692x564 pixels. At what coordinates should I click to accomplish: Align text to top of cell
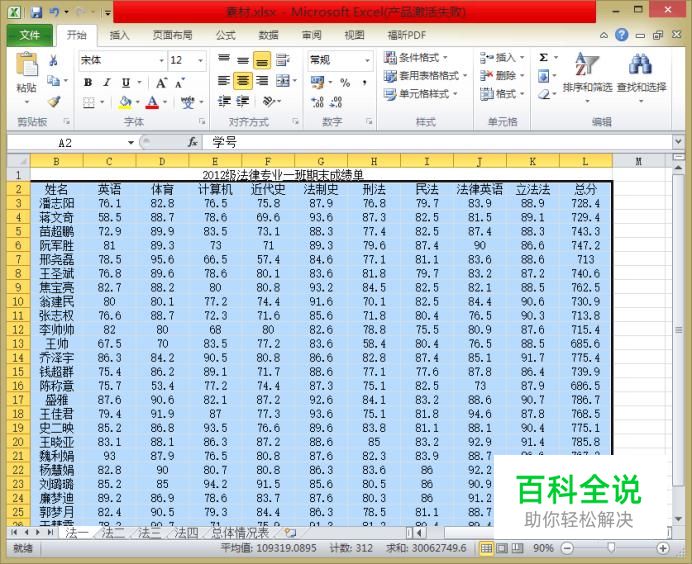(x=224, y=60)
